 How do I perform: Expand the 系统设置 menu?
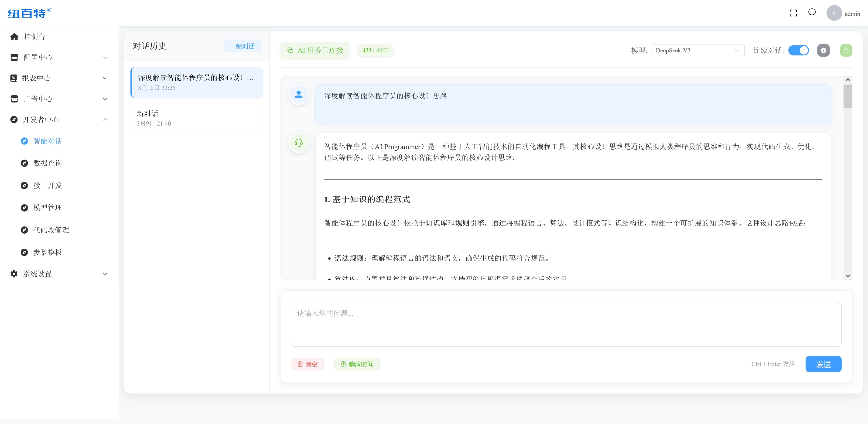point(59,274)
